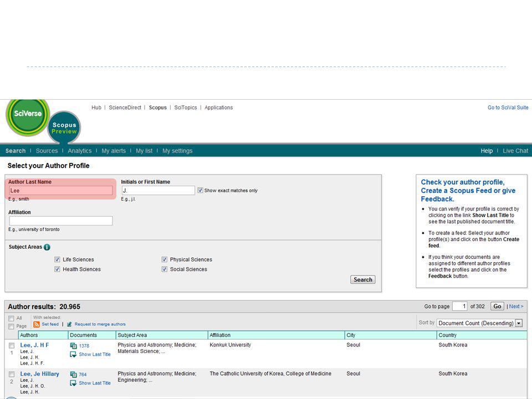532x399 pixels.
Task: Click the documents icon next to 1378
Action: click(x=73, y=346)
